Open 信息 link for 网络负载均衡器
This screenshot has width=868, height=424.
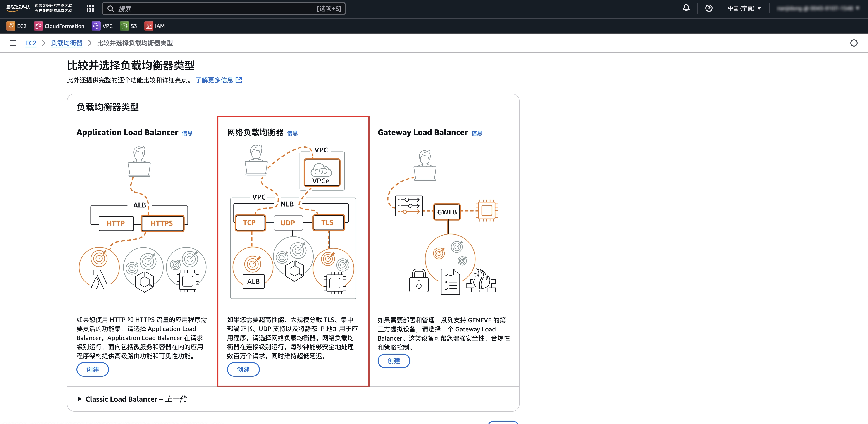(x=293, y=133)
